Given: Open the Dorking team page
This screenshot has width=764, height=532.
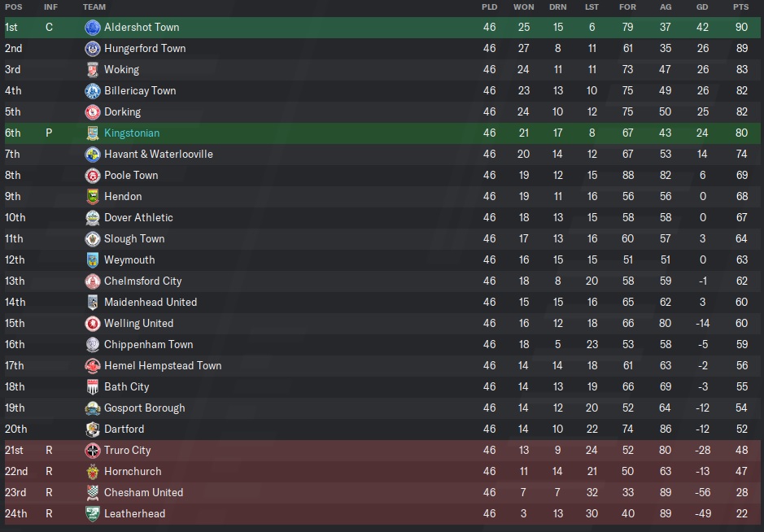Looking at the screenshot, I should 122,112.
